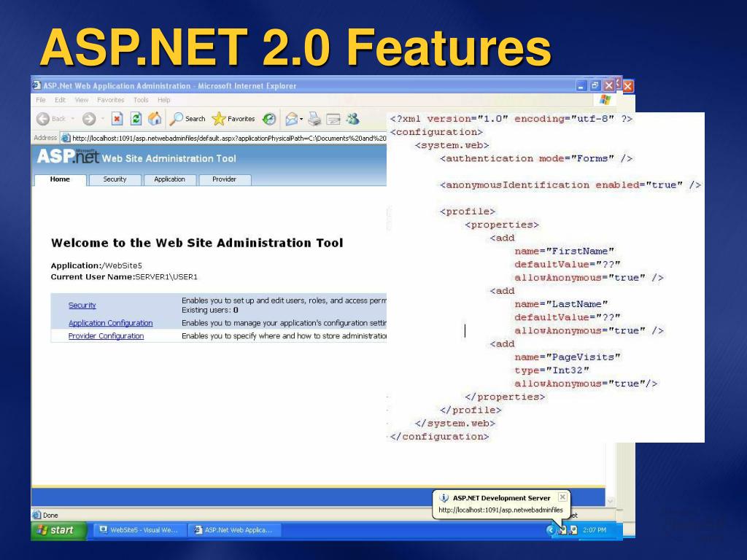
Task: Click the closing </profile> tag
Action: (x=471, y=410)
